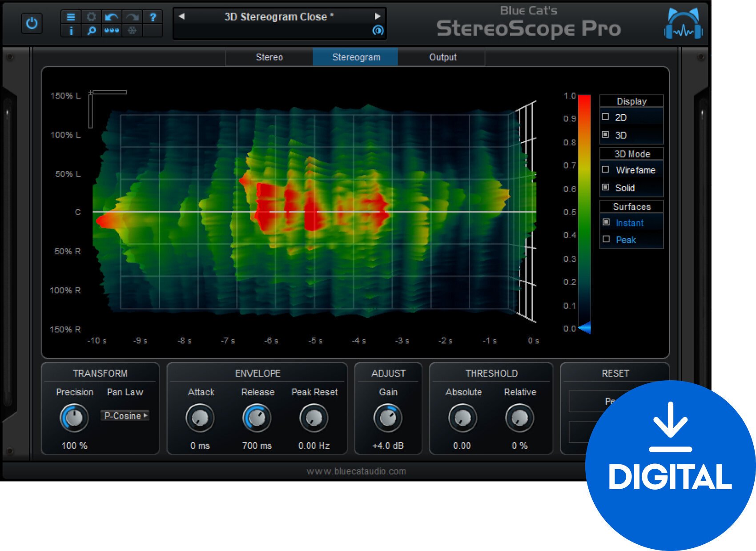Open the Output tab
The width and height of the screenshot is (756, 551).
tap(442, 57)
